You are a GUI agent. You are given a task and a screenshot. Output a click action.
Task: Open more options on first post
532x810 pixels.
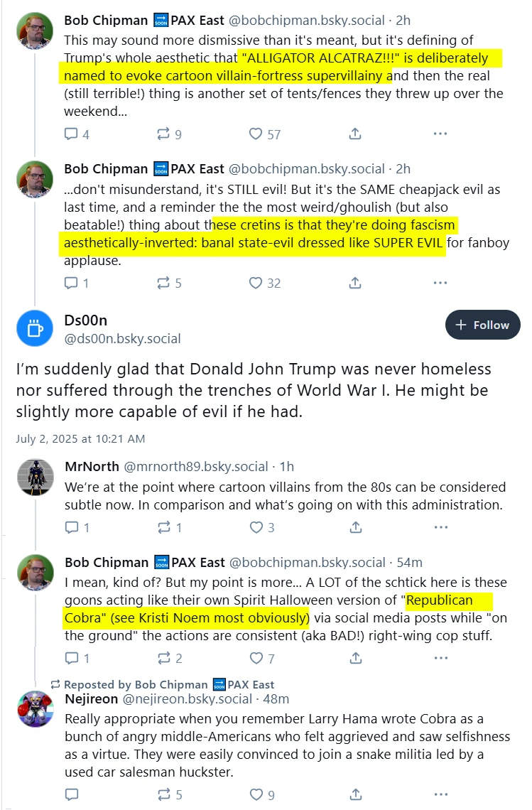[x=440, y=134]
